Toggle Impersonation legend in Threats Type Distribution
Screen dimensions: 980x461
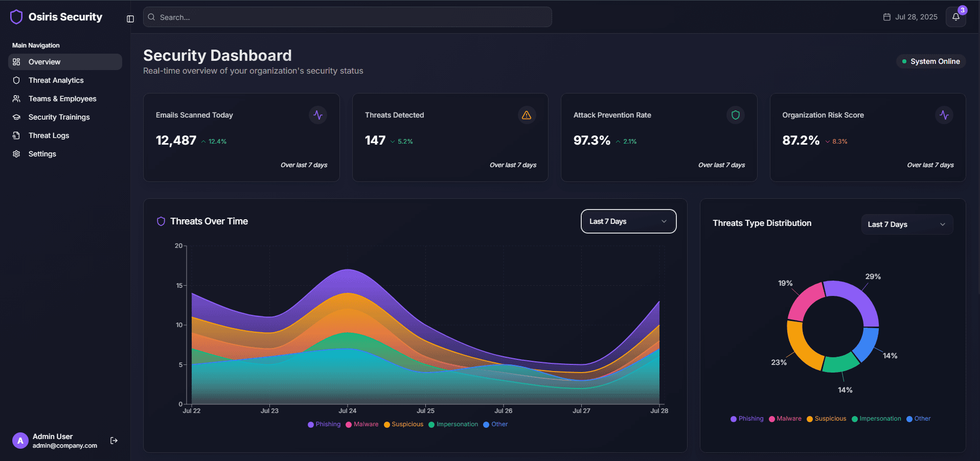coord(876,419)
